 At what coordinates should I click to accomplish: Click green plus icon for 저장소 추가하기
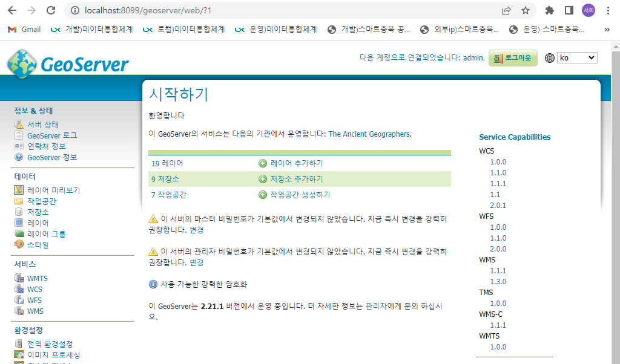point(263,179)
